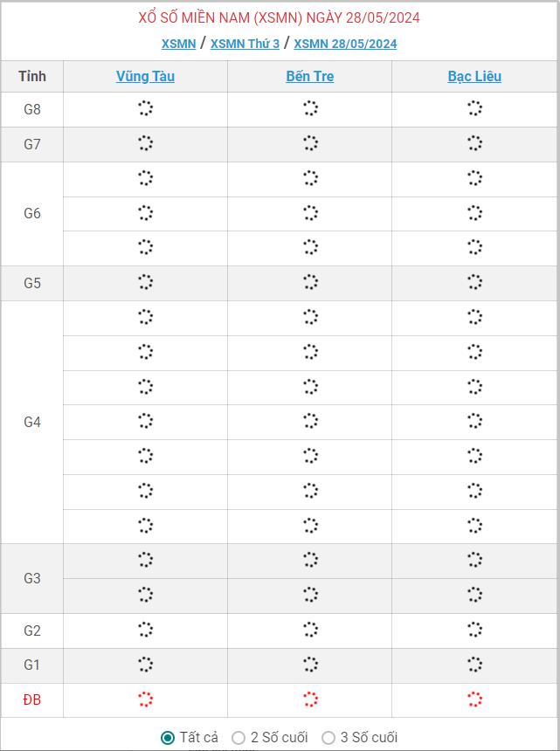Open the XSMN breadcrumb link
Viewport: 560px width, 751px height.
[179, 44]
